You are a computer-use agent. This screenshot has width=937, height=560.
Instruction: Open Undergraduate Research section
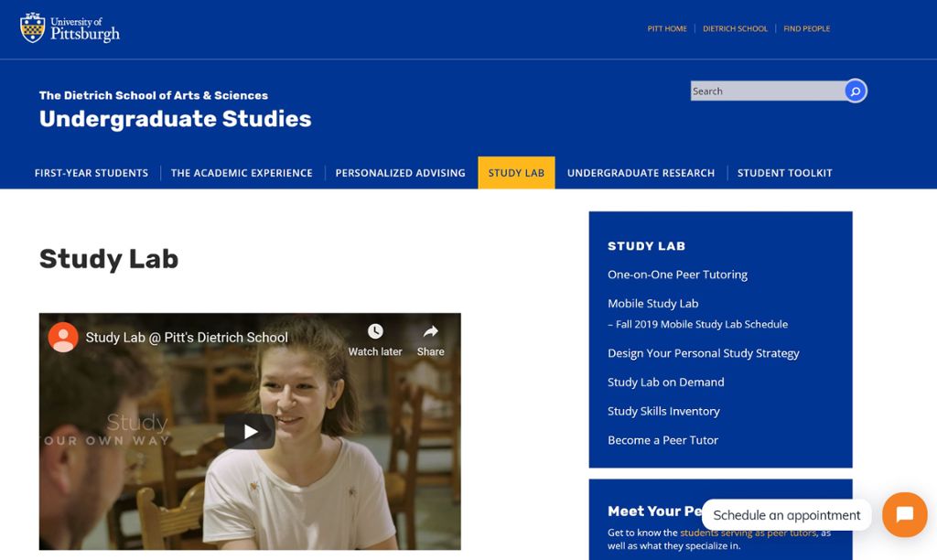(x=641, y=172)
